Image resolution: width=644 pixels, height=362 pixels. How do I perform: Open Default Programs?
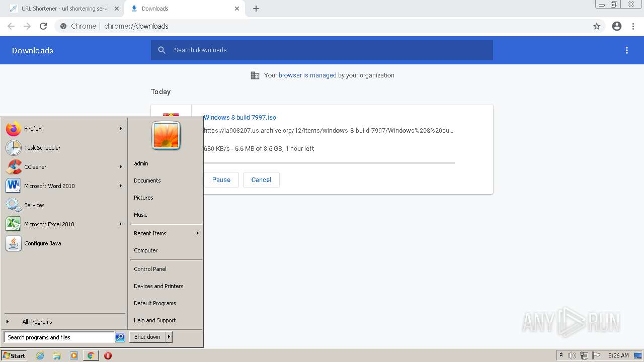pyautogui.click(x=155, y=303)
